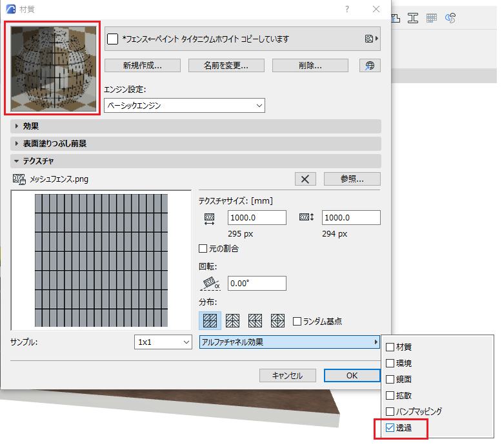This screenshot has height=448, width=502.
Task: Select the first texture distribution pattern icon
Action: coord(210,320)
